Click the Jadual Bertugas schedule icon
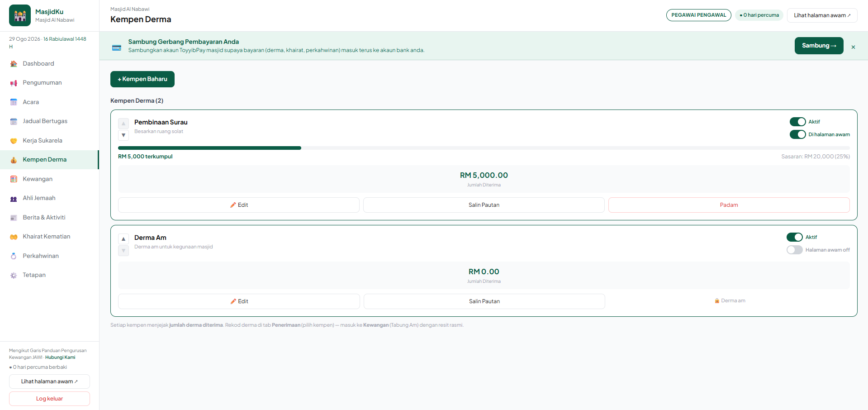868x410 pixels. pyautogui.click(x=14, y=121)
